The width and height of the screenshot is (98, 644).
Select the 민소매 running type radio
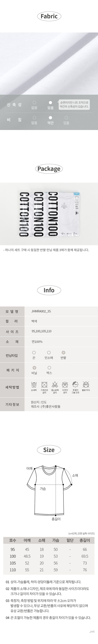pyautogui.click(x=49, y=353)
